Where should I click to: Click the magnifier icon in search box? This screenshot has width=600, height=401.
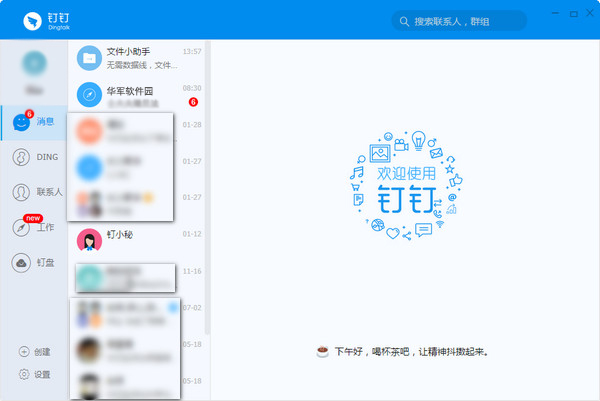pyautogui.click(x=404, y=21)
